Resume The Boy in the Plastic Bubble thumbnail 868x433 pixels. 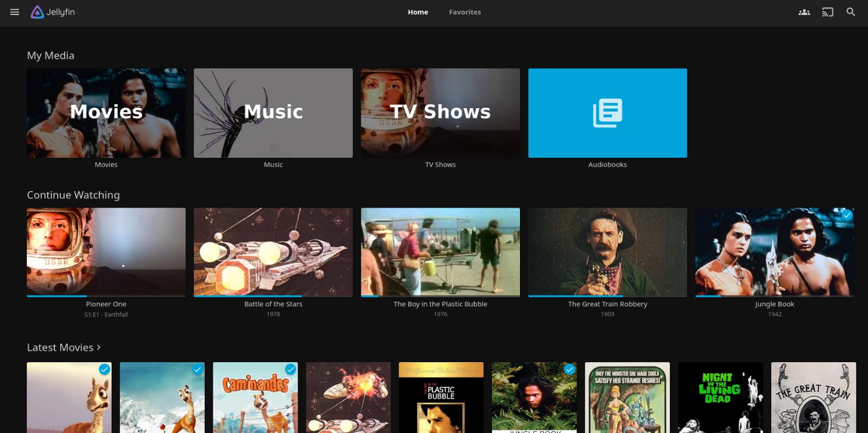[440, 252]
